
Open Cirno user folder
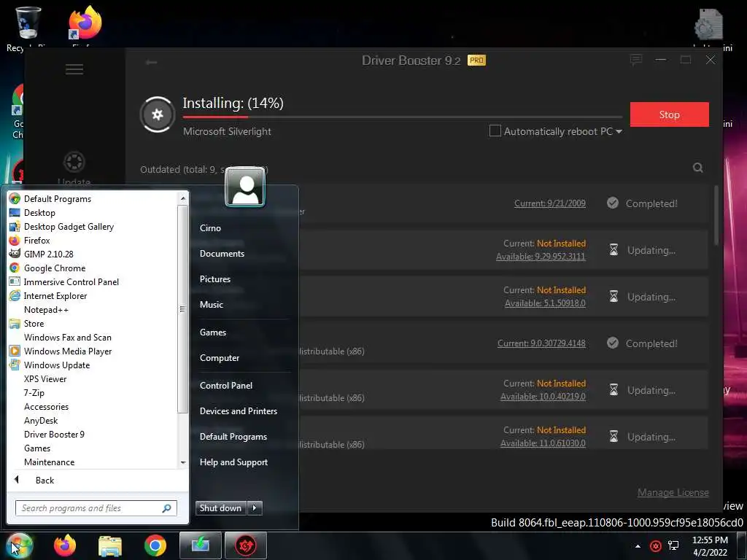pyautogui.click(x=211, y=228)
